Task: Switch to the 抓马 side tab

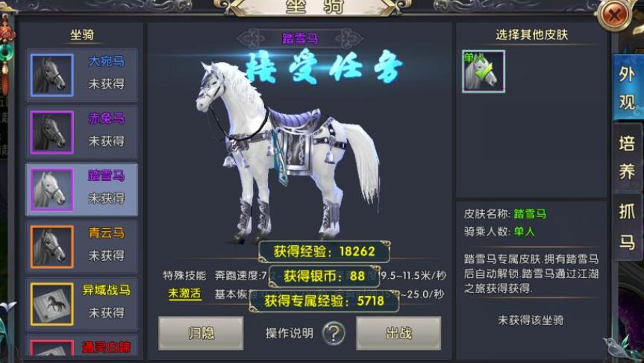Action: [x=627, y=227]
